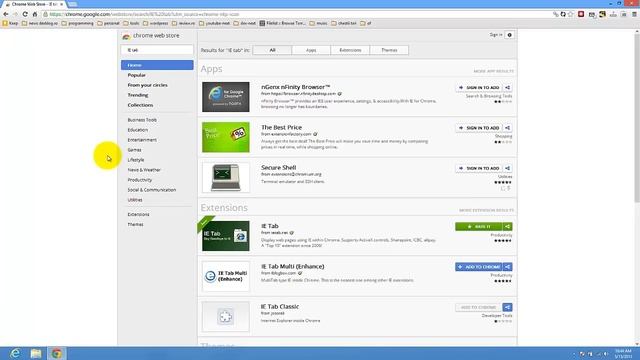Click the Chrome Web Store logo
640x360 pixels.
click(x=151, y=36)
